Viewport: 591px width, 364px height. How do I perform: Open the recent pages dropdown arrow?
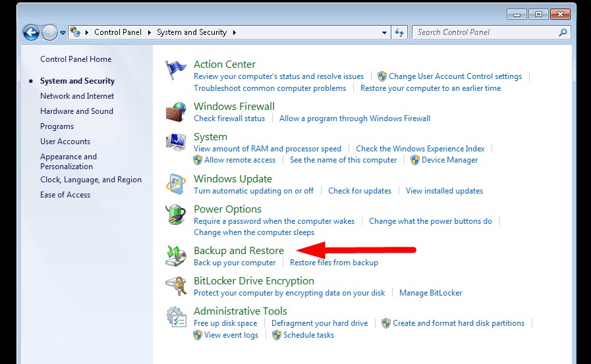coord(63,32)
